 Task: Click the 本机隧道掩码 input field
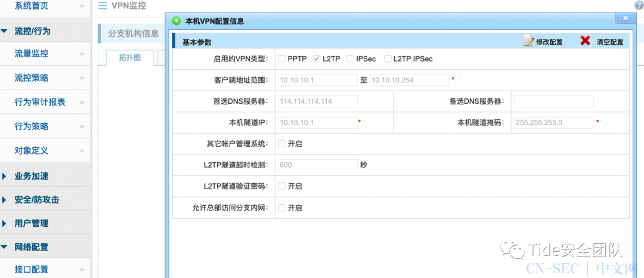[553, 122]
